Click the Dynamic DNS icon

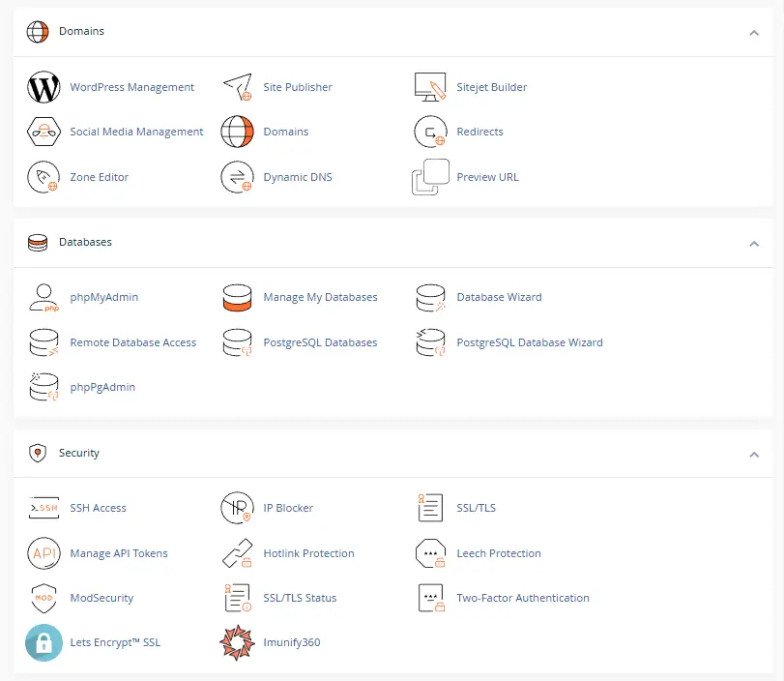coord(236,177)
